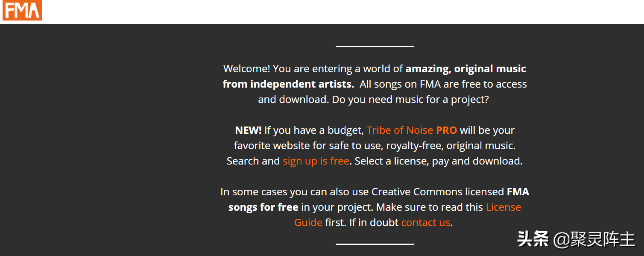Screen dimensions: 644x256
Task: Click the bold 'from independent artists.' text
Action: [288, 84]
